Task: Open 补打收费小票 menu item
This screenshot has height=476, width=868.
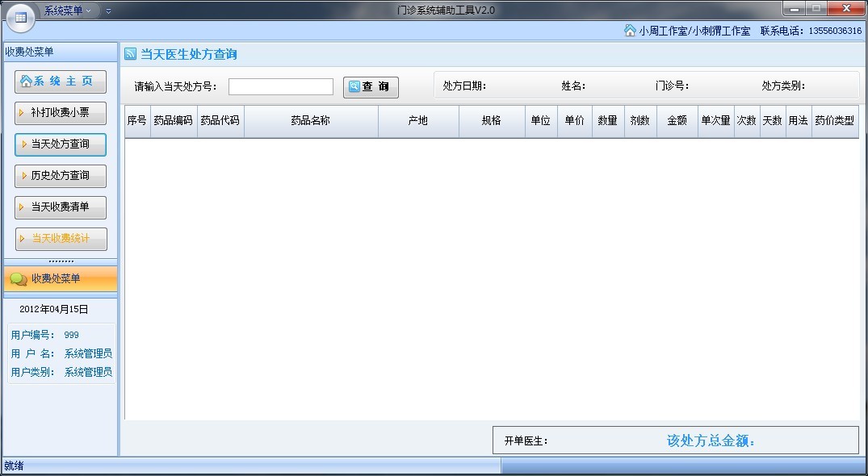Action: (x=61, y=113)
